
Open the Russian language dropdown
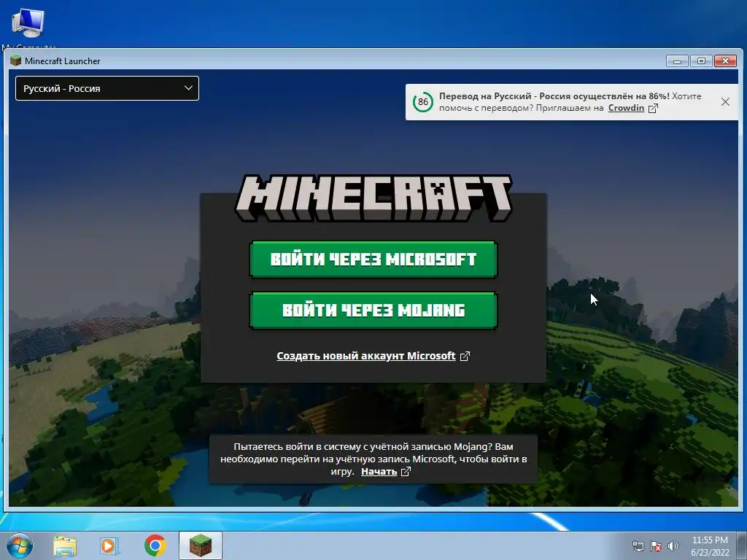pos(107,88)
